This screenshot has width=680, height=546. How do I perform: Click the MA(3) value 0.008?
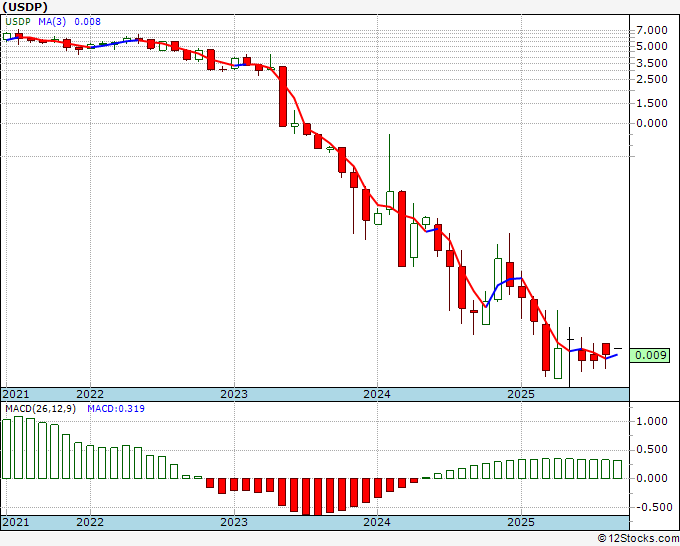click(x=87, y=22)
